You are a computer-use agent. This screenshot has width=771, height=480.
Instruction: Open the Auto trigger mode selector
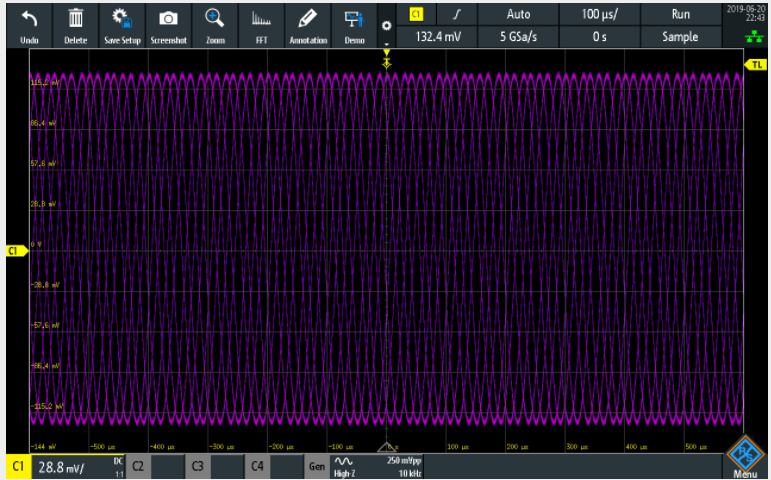click(519, 14)
